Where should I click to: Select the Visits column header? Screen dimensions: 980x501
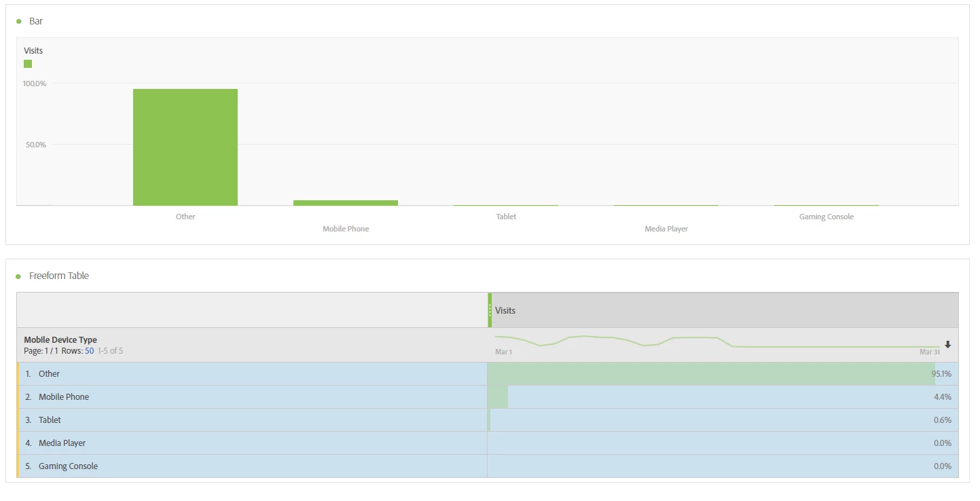tap(723, 310)
